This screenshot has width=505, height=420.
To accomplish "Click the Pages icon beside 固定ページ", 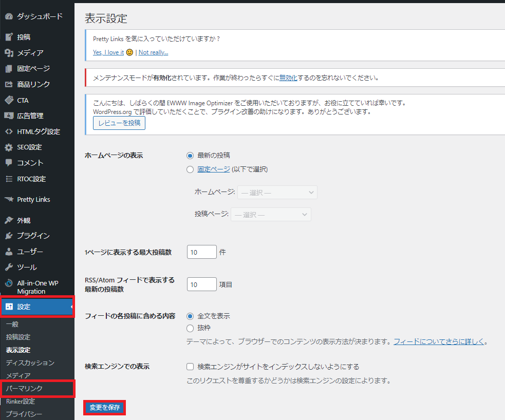I will coord(9,69).
